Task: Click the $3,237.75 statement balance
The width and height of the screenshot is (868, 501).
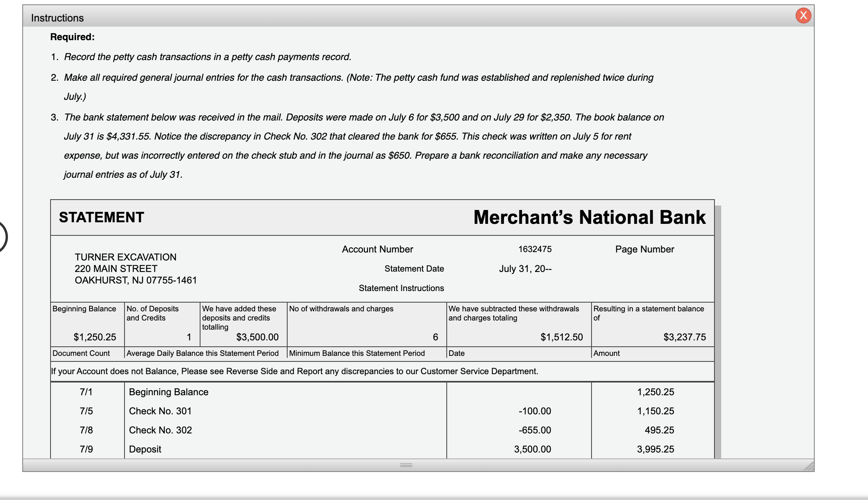Action: click(684, 337)
